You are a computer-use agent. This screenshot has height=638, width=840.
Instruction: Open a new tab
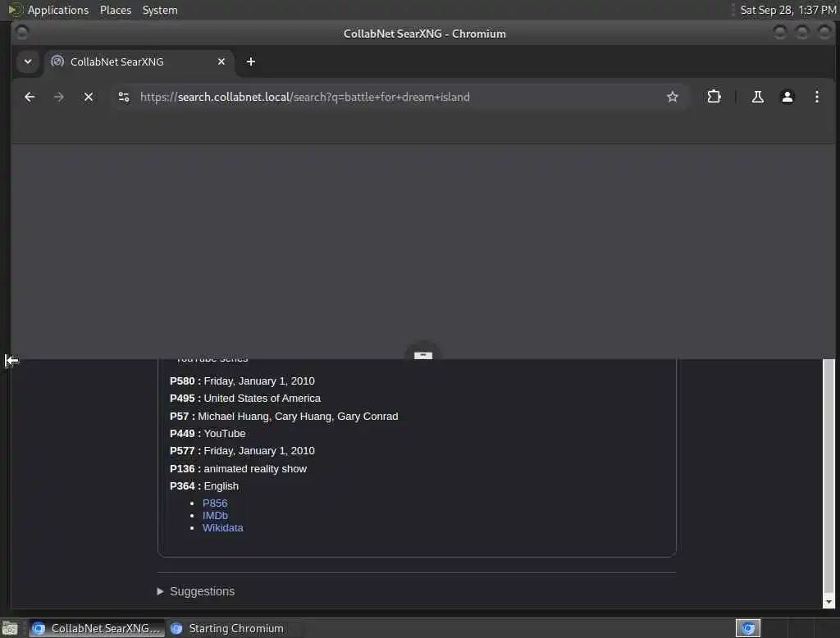251,62
